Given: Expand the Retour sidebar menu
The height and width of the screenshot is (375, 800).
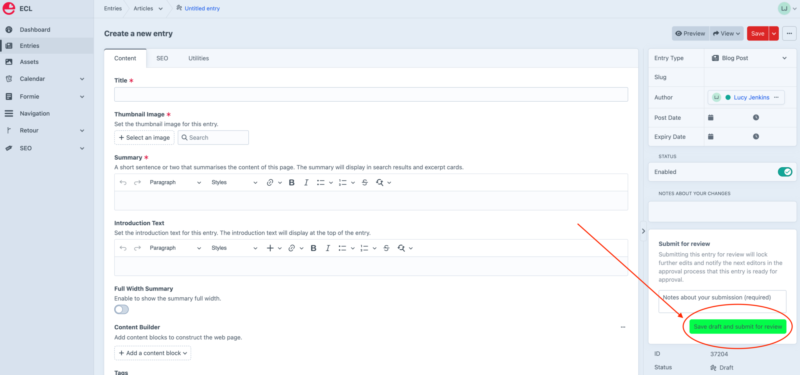Looking at the screenshot, I should pyautogui.click(x=82, y=131).
